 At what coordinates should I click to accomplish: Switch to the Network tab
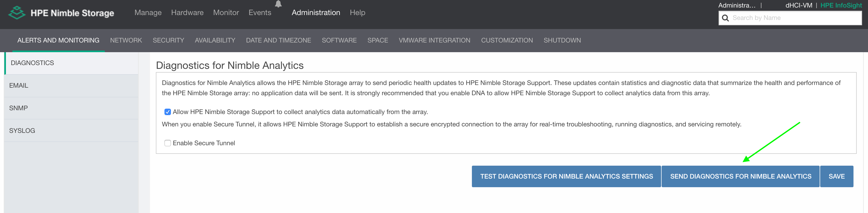pos(126,40)
